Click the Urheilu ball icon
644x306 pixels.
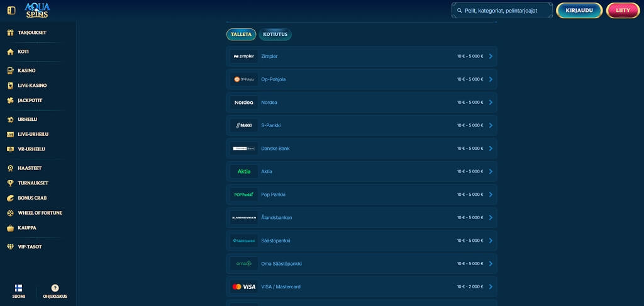pyautogui.click(x=11, y=119)
